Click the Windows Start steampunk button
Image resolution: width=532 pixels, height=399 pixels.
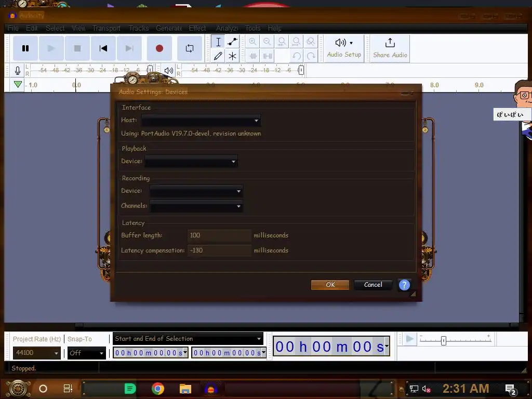point(18,389)
